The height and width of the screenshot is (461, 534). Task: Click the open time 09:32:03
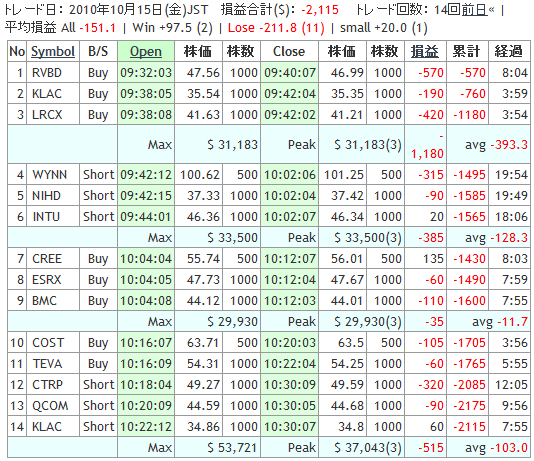146,73
